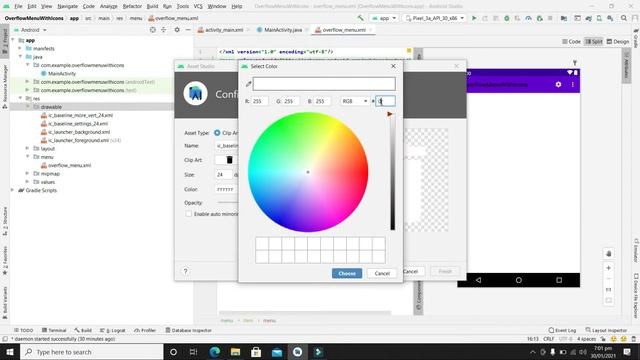Viewport: 640px width, 360px height.
Task: Open the AVD Manager toolbar icon
Action: [x=599, y=18]
